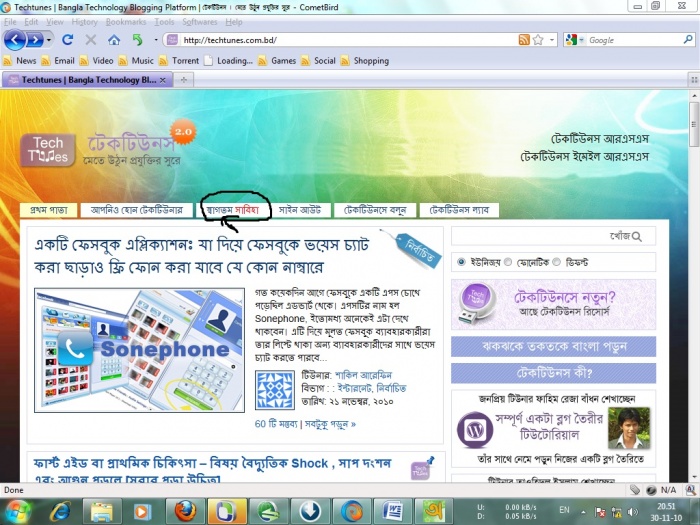The height and width of the screenshot is (525, 700).
Task: Click the vertical page scrollbar thumb
Action: [694, 124]
